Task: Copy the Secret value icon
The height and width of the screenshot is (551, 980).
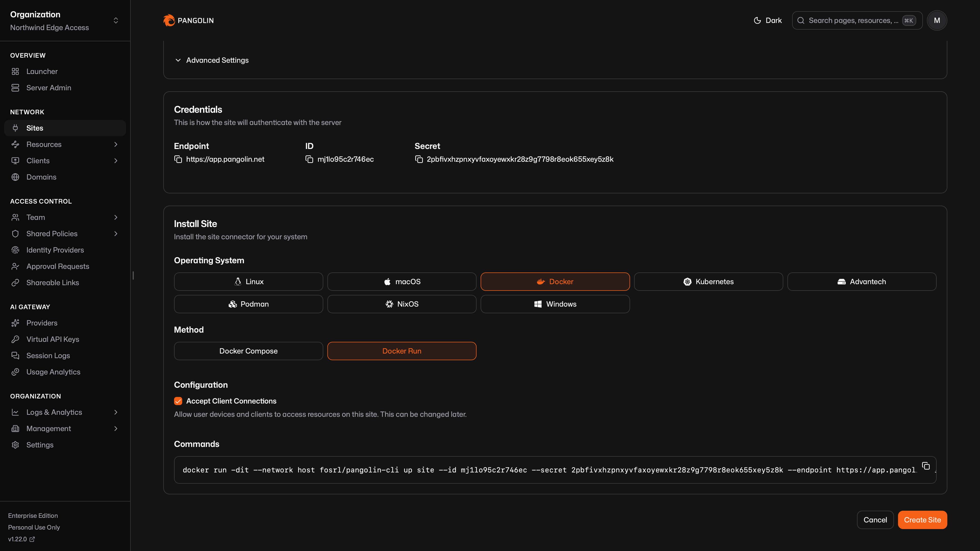Action: tap(419, 159)
